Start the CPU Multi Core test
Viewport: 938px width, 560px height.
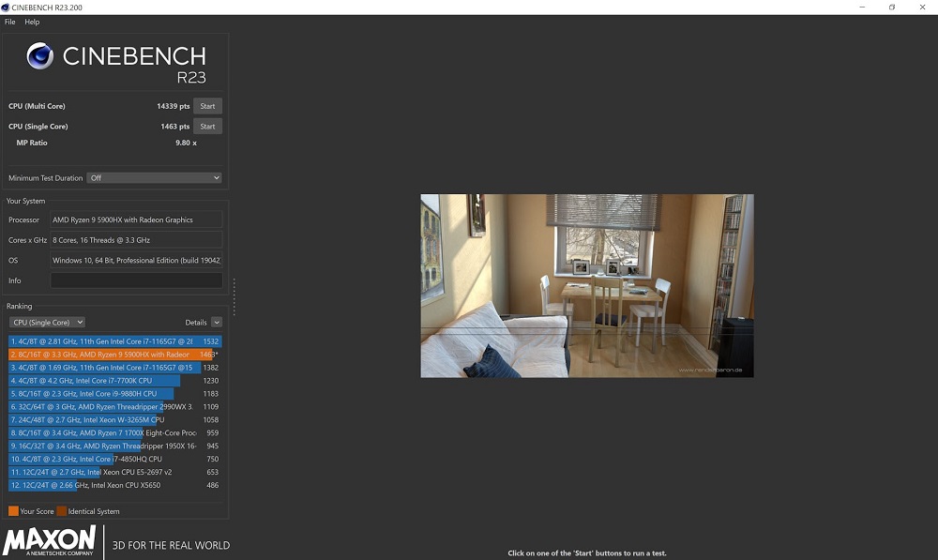tap(207, 106)
